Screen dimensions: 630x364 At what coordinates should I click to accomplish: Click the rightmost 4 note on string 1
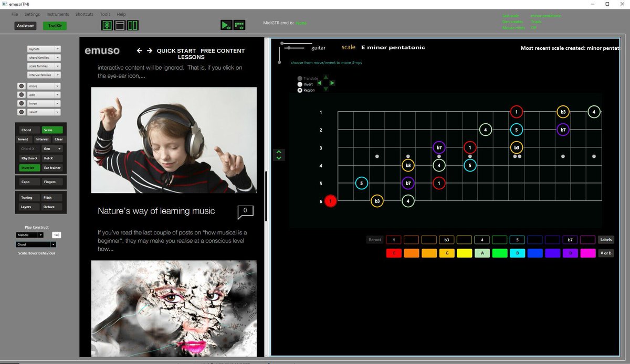coord(594,112)
